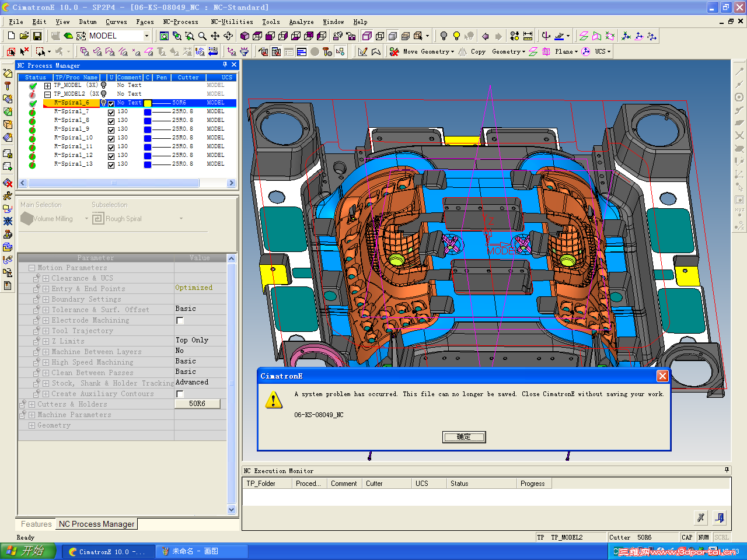Click the Cutter column header
The height and width of the screenshot is (560, 747).
[189, 77]
